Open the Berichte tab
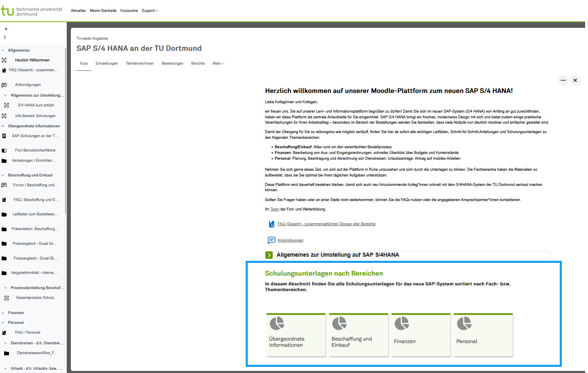588x373 pixels. click(x=198, y=63)
